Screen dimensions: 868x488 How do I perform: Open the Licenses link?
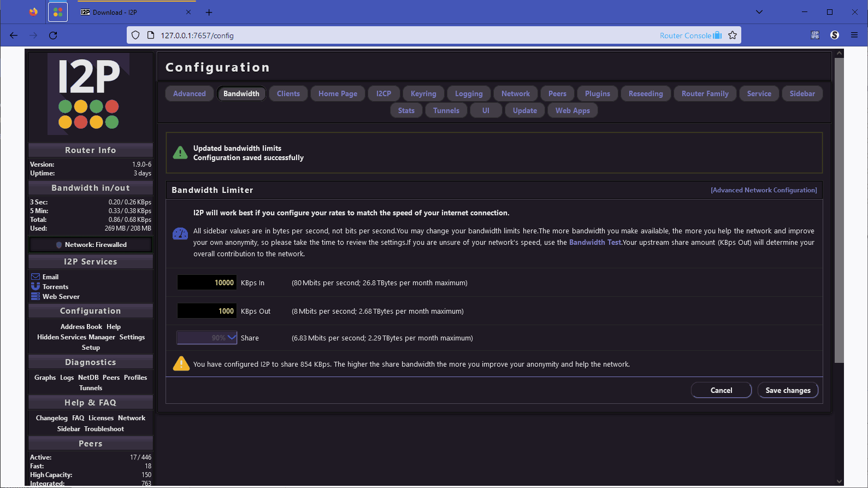101,418
